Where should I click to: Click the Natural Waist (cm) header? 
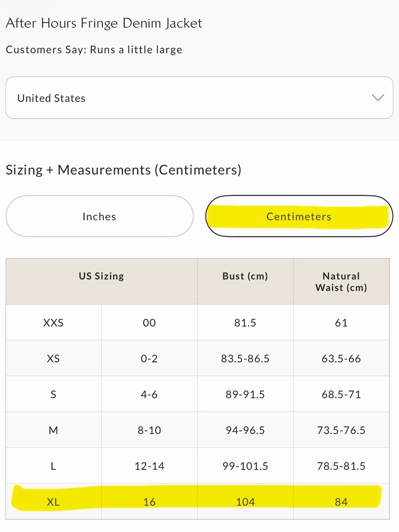[341, 281]
